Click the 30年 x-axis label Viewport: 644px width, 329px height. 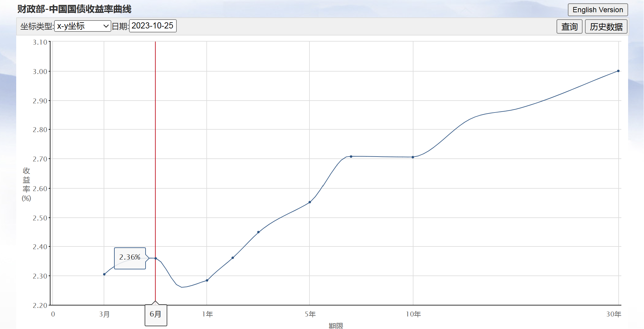pyautogui.click(x=614, y=314)
